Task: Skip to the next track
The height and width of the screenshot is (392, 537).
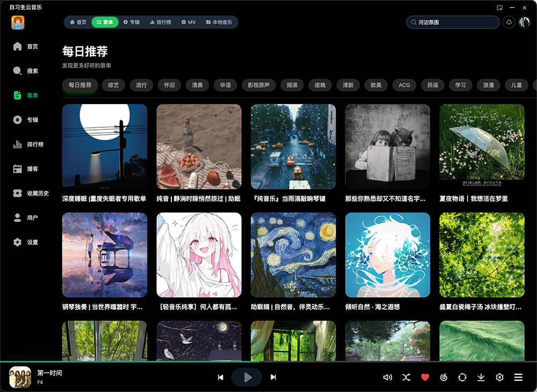Action: 273,378
